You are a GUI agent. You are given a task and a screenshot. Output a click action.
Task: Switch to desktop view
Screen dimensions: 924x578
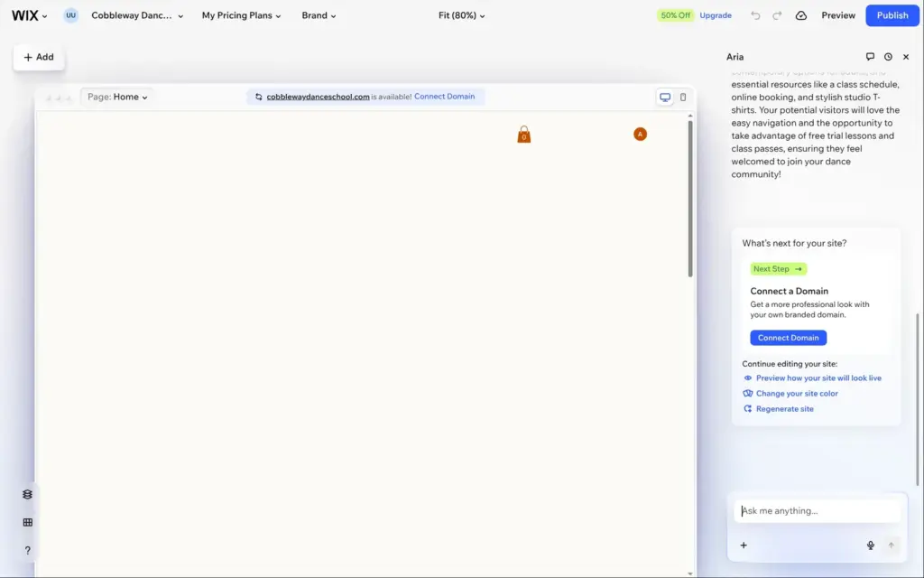(x=665, y=98)
